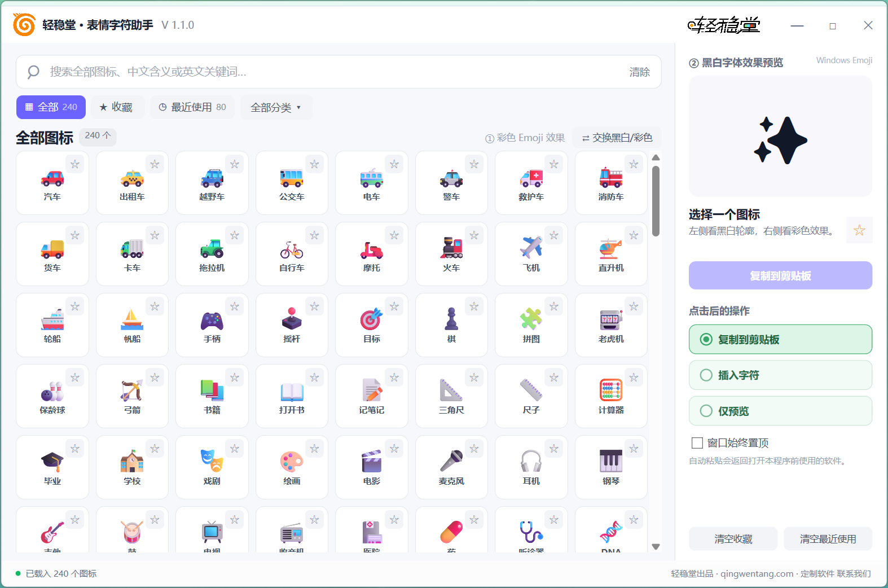This screenshot has height=588, width=888.
Task: Click the 清空最近使用 button
Action: coord(828,539)
